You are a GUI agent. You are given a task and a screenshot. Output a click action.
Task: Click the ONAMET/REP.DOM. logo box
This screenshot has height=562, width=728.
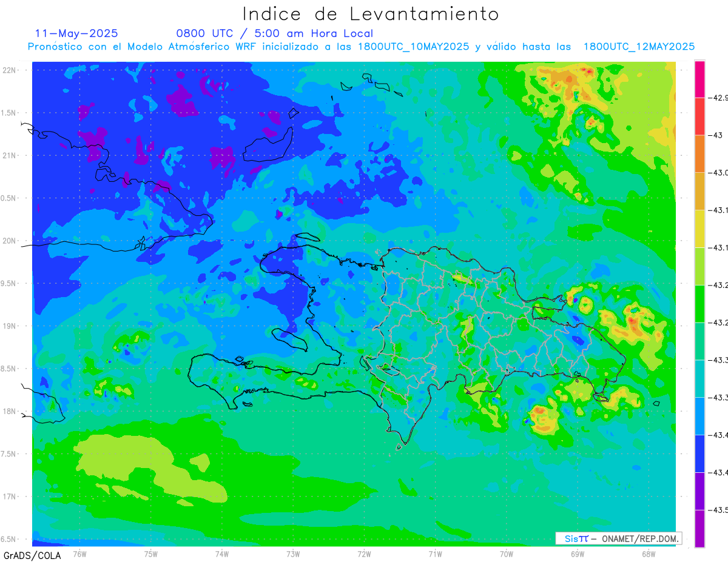[x=619, y=538]
